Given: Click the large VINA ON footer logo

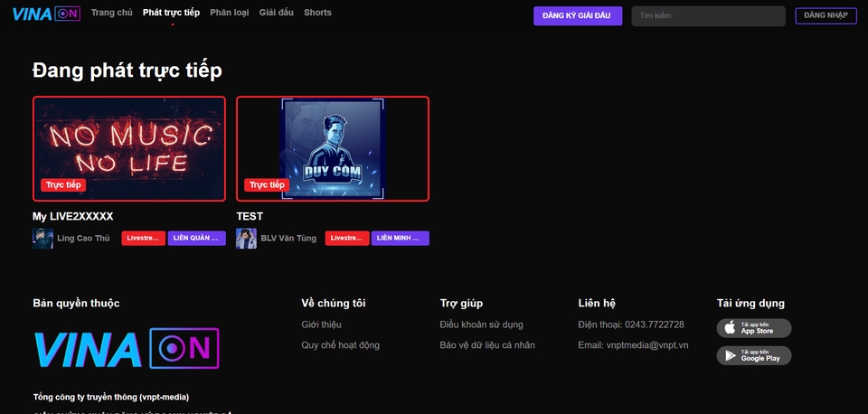Looking at the screenshot, I should 127,349.
